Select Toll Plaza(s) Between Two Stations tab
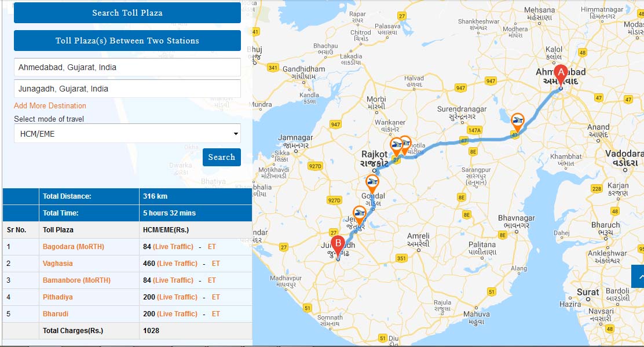 point(127,41)
